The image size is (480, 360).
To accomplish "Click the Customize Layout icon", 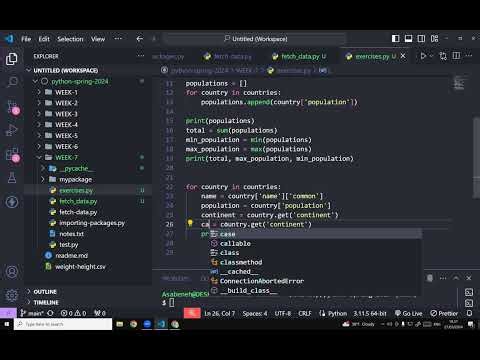I will [434, 39].
